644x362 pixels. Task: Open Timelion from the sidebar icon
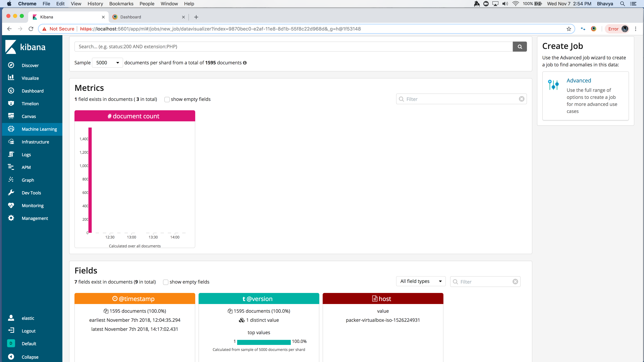pyautogui.click(x=11, y=103)
